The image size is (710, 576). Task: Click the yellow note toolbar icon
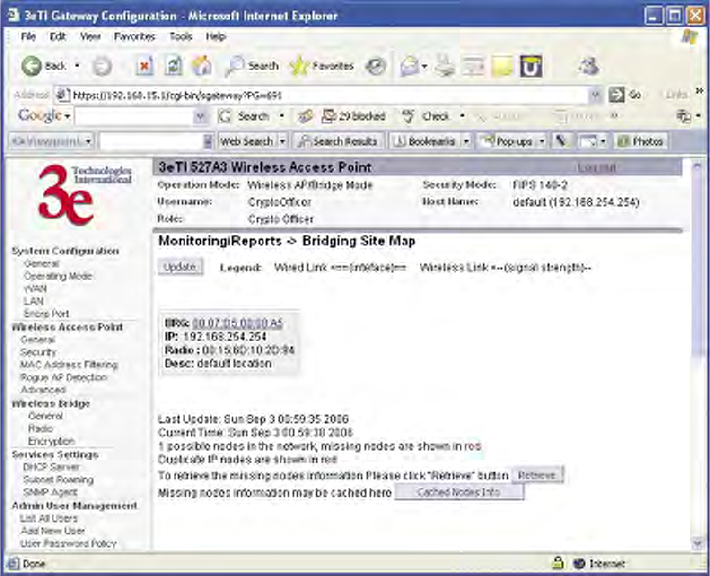click(x=502, y=67)
